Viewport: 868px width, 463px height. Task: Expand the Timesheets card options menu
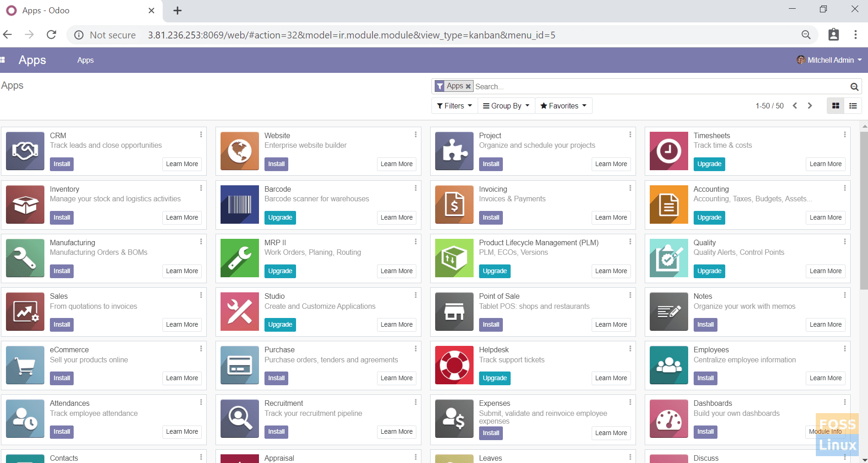point(845,135)
